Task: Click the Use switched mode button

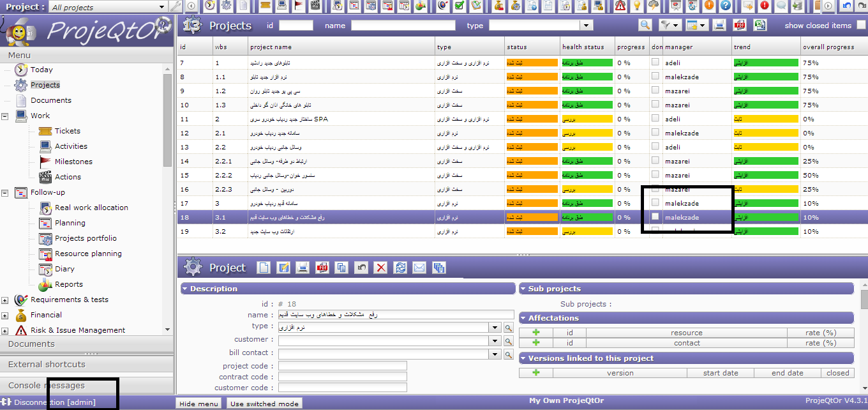Action: point(264,404)
